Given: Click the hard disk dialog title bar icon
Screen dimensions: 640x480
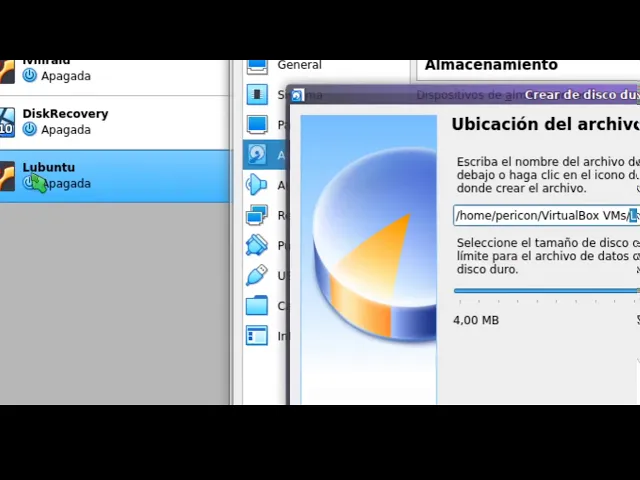Looking at the screenshot, I should tap(297, 96).
